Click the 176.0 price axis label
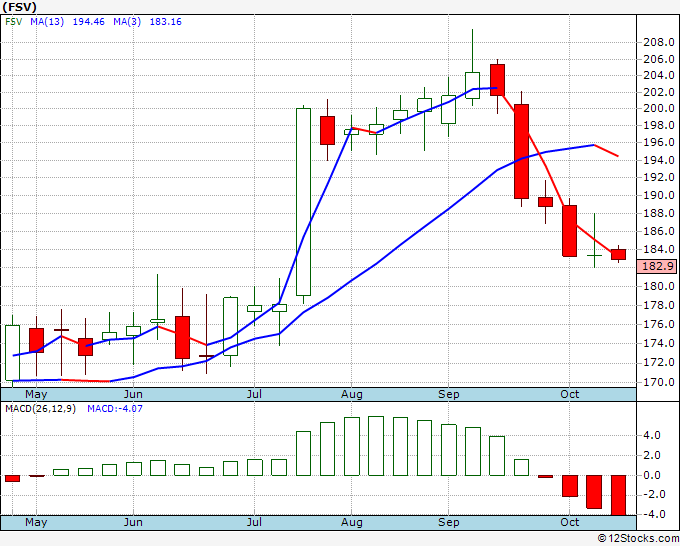The width and height of the screenshot is (680, 546). 658,324
